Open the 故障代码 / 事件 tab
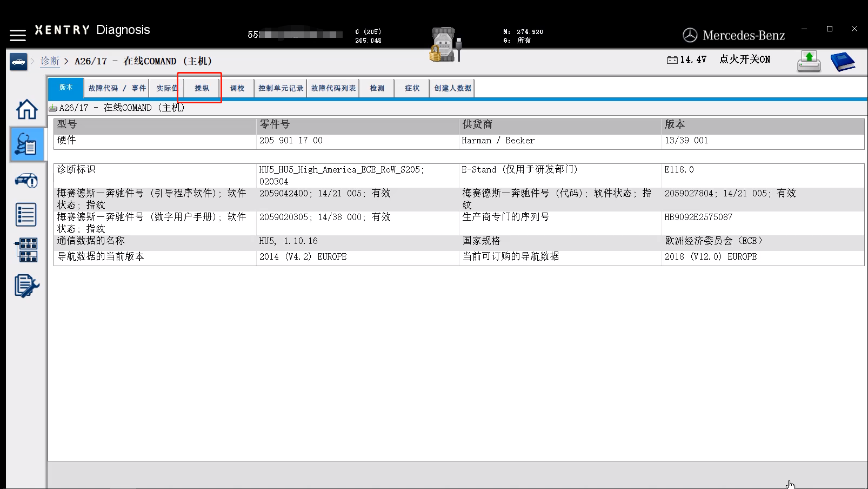The width and height of the screenshot is (868, 489). tap(117, 88)
